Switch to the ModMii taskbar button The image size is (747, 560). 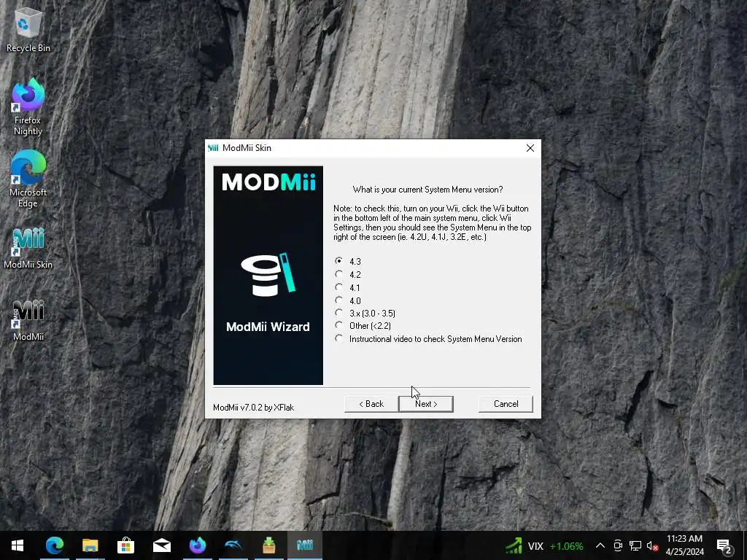tap(305, 545)
